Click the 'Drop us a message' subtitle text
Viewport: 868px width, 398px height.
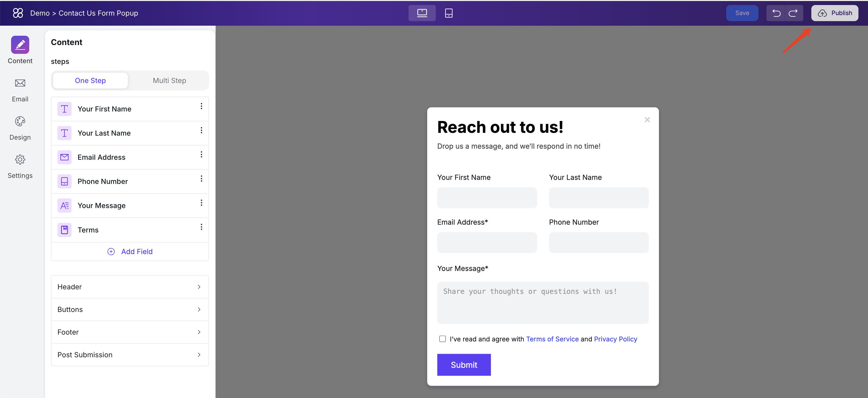tap(519, 146)
